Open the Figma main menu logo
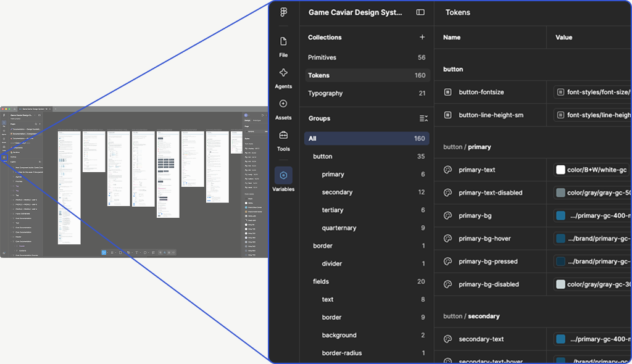The width and height of the screenshot is (632, 364). pos(284,12)
